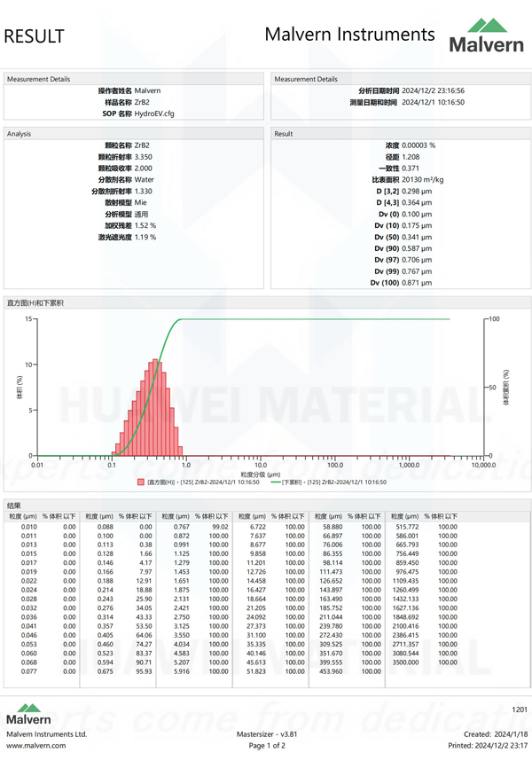Click the 直方图(H)和下累积 chart title
The width and height of the screenshot is (532, 776).
35,303
